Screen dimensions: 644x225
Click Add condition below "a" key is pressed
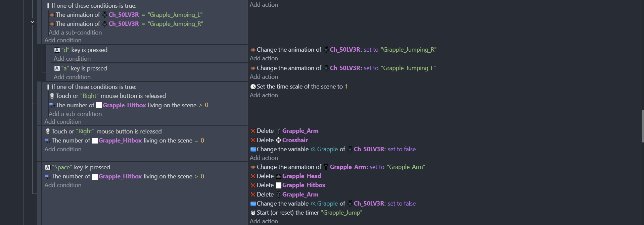pos(72,77)
